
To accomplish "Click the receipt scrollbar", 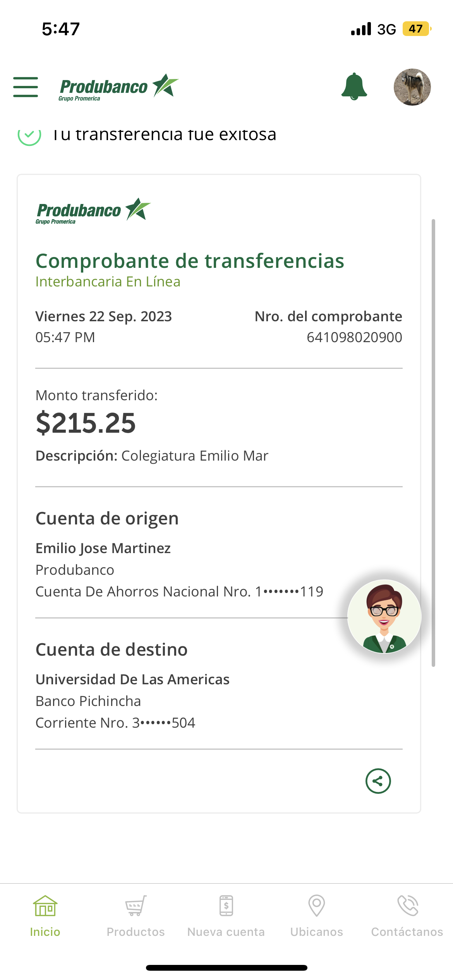I will pyautogui.click(x=433, y=443).
